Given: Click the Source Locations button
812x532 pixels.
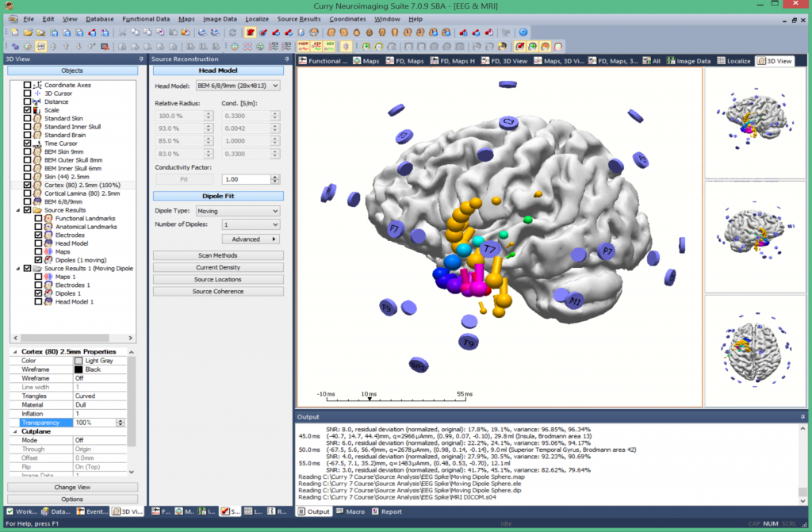Looking at the screenshot, I should [x=218, y=279].
